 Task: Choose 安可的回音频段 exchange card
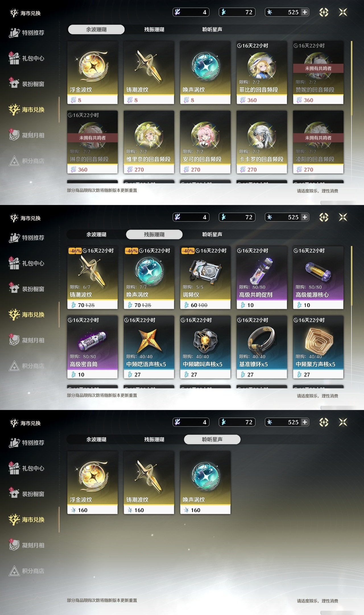click(x=205, y=142)
